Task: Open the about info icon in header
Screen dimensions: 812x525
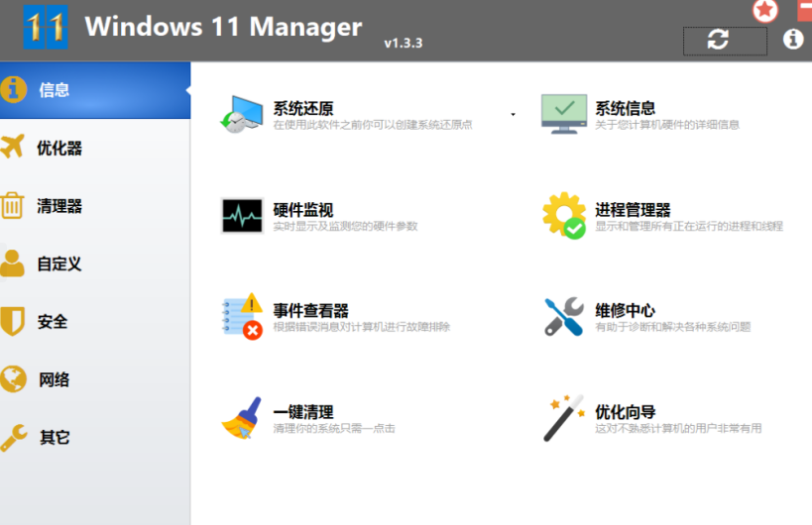Action: coord(793,39)
